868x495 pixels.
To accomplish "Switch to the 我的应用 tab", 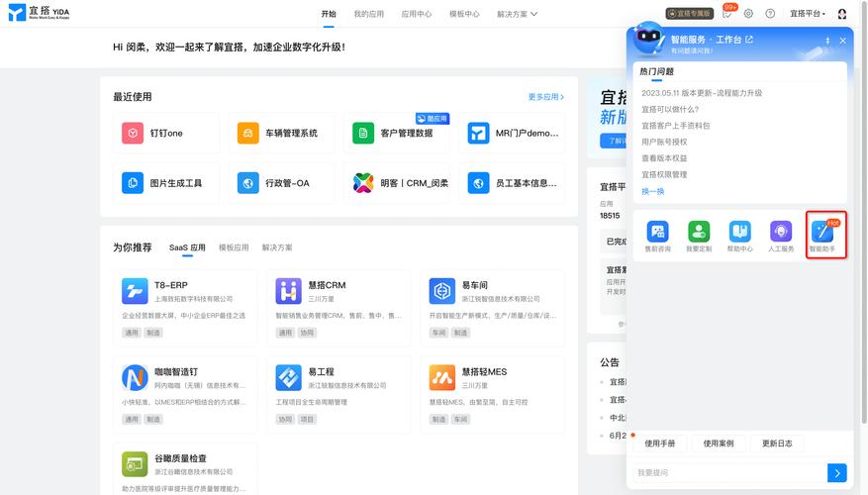I will click(369, 14).
